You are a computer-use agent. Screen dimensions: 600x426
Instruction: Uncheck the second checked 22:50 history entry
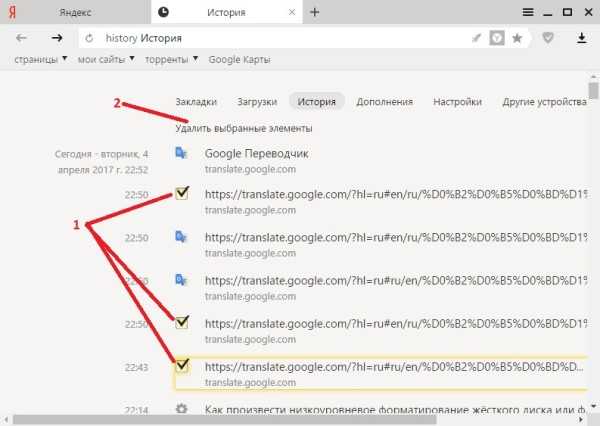click(182, 323)
